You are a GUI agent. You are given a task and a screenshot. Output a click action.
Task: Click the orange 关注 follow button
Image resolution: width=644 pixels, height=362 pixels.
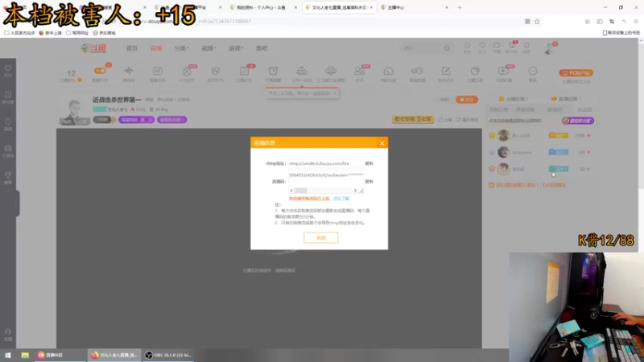tap(467, 100)
